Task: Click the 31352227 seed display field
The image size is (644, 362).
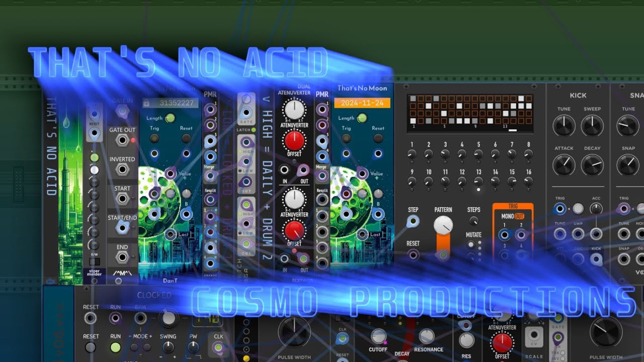Action: tap(171, 103)
